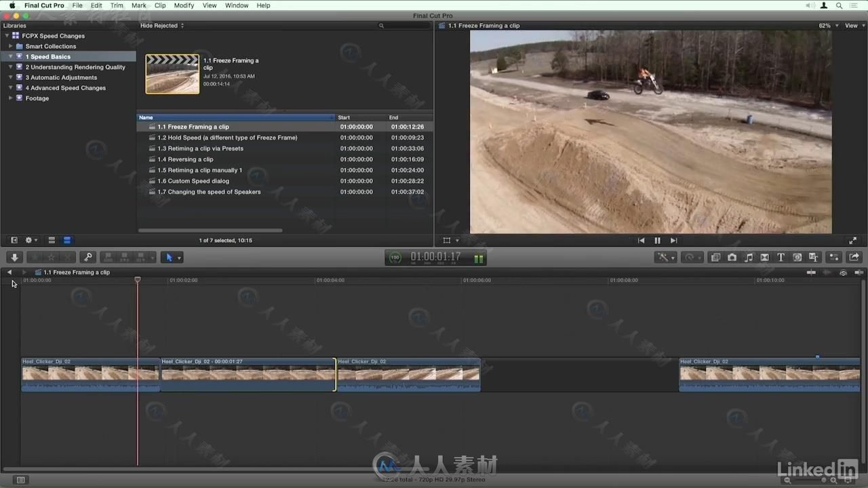This screenshot has height=488, width=868.
Task: Open the Clip menu
Action: (160, 5)
